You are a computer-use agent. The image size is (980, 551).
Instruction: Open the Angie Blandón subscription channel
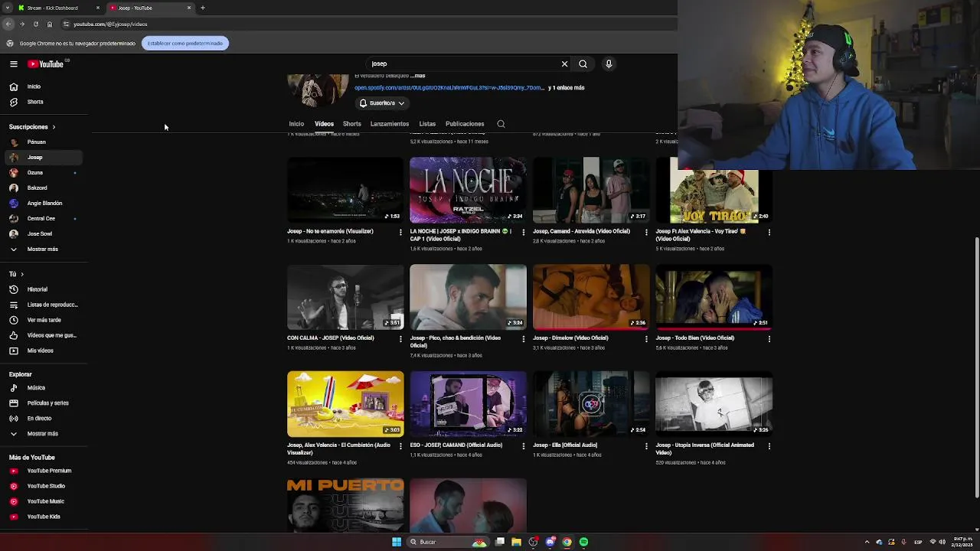pyautogui.click(x=44, y=204)
